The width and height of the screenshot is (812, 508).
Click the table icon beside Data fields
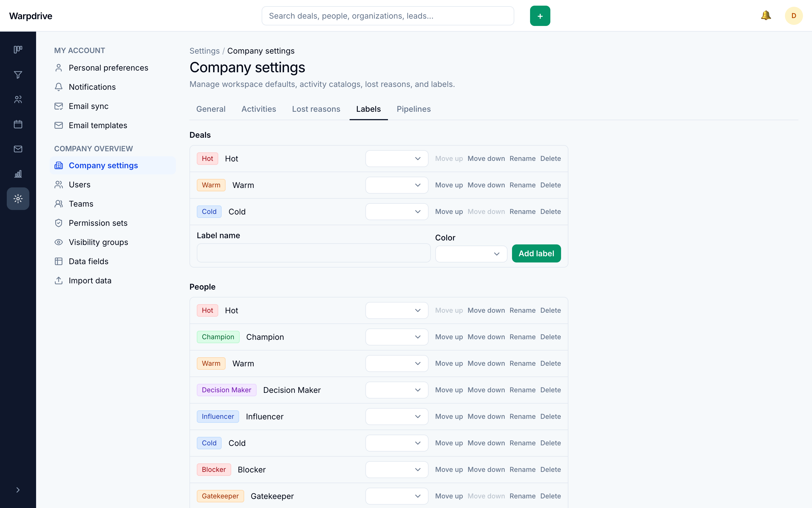pos(59,261)
